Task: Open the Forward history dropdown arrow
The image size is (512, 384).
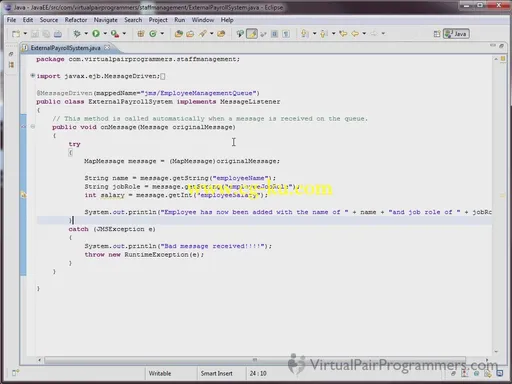Action: 383,34
